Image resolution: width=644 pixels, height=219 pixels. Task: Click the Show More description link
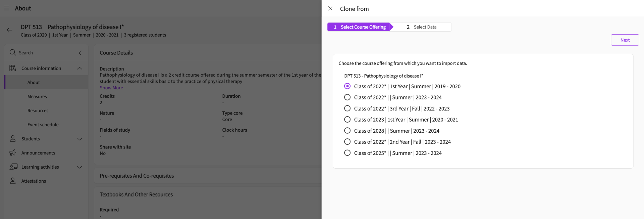point(111,88)
